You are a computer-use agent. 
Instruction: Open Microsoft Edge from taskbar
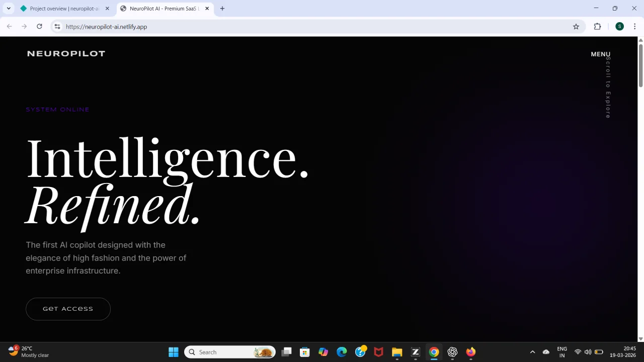342,352
